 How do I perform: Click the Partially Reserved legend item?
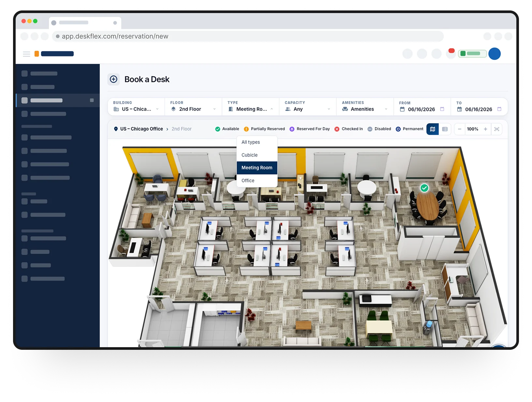tap(264, 129)
